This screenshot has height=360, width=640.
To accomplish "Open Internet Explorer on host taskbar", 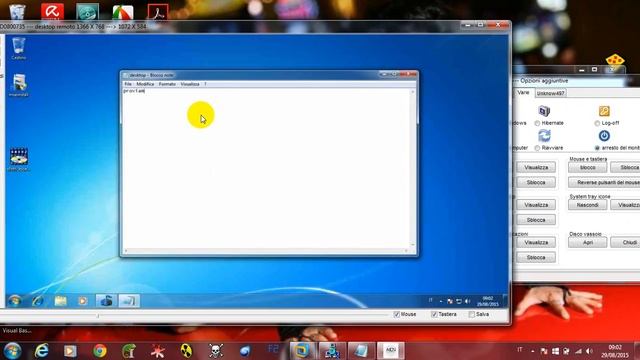I will (x=41, y=351).
